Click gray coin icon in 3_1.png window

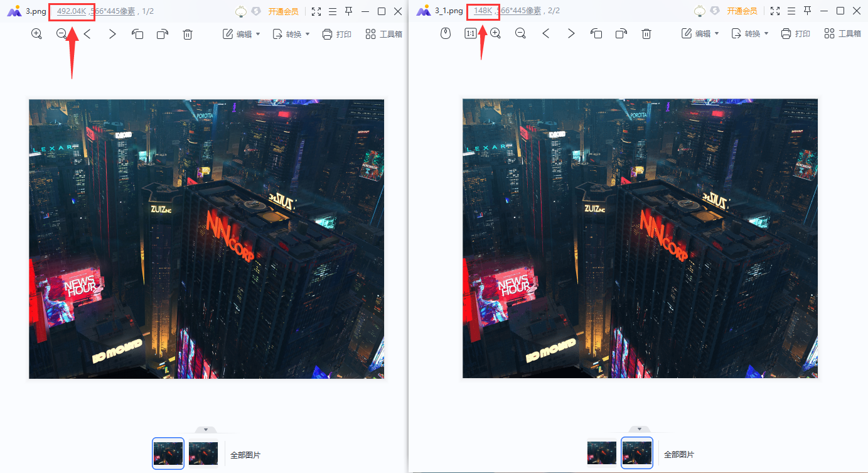click(x=714, y=11)
